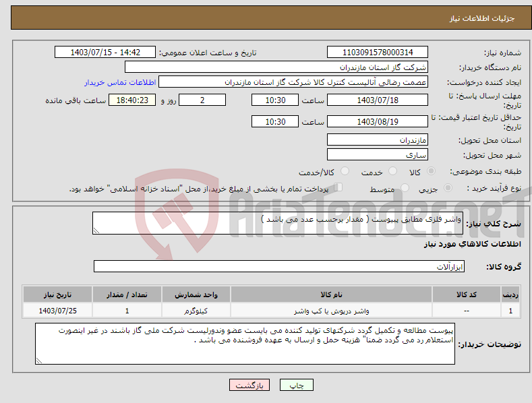Toggle the اسناد خزانه اسلامی payment checkbox
Image resolution: width=532 pixels, height=403 pixels.
pyautogui.click(x=338, y=187)
